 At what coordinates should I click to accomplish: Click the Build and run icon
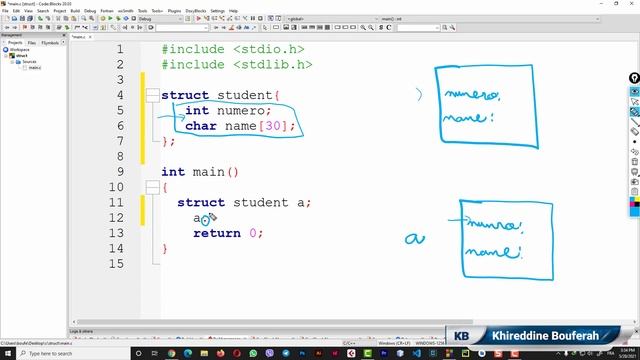[x=118, y=19]
